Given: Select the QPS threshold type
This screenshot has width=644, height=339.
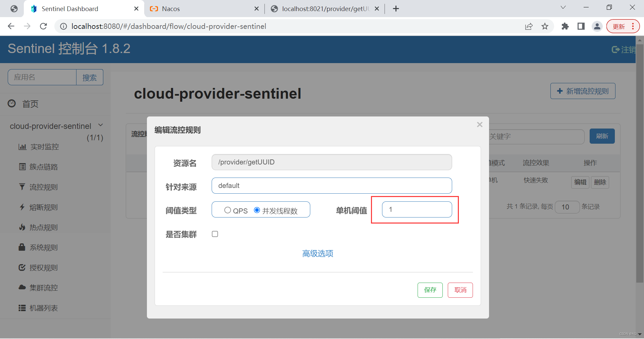Looking at the screenshot, I should 228,210.
